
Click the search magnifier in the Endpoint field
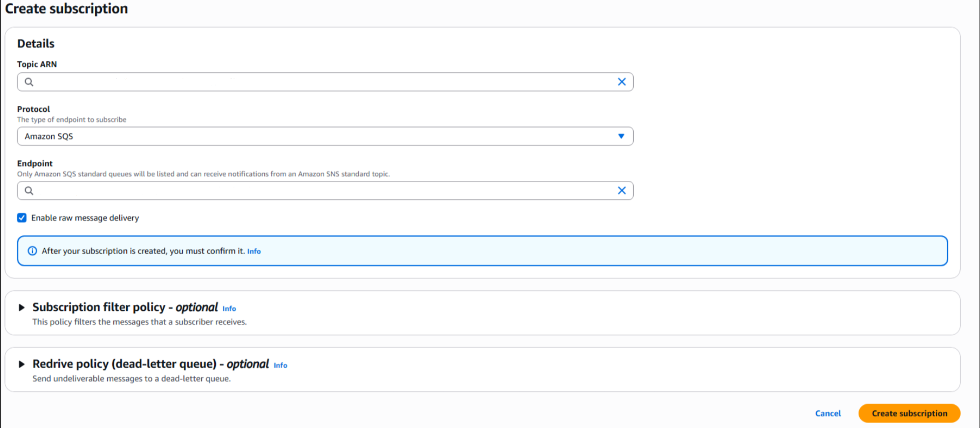29,191
